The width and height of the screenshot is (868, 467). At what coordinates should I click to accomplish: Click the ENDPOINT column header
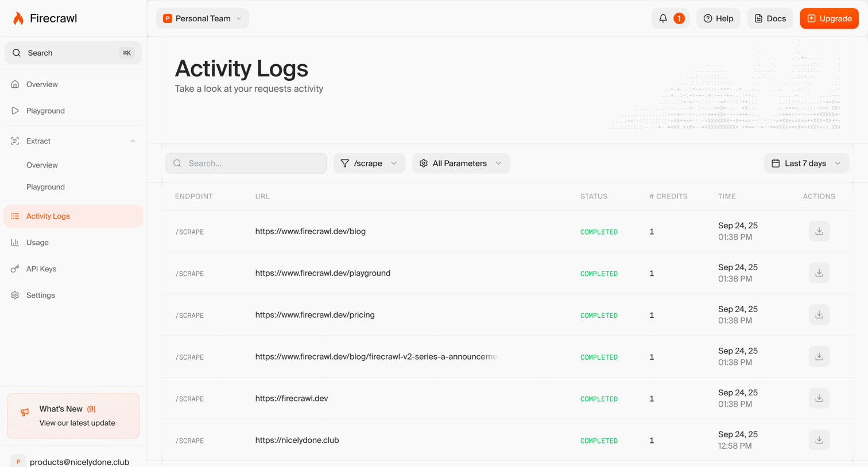pyautogui.click(x=194, y=196)
